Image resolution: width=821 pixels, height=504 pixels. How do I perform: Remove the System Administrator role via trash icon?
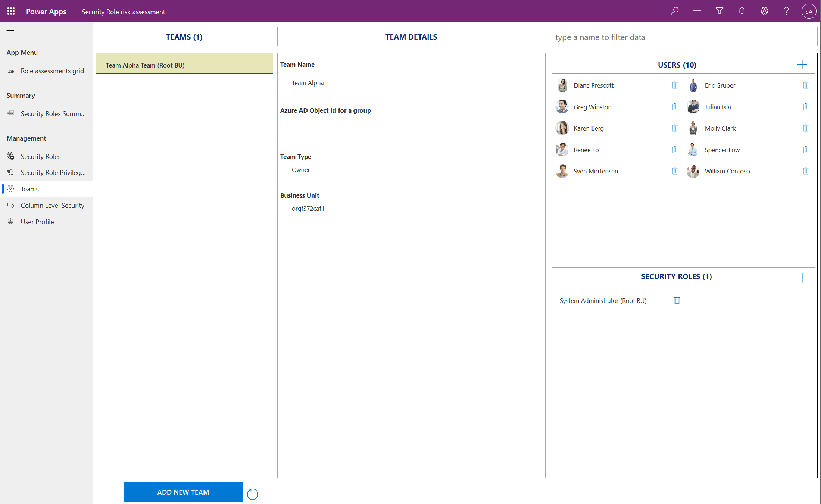tap(677, 300)
